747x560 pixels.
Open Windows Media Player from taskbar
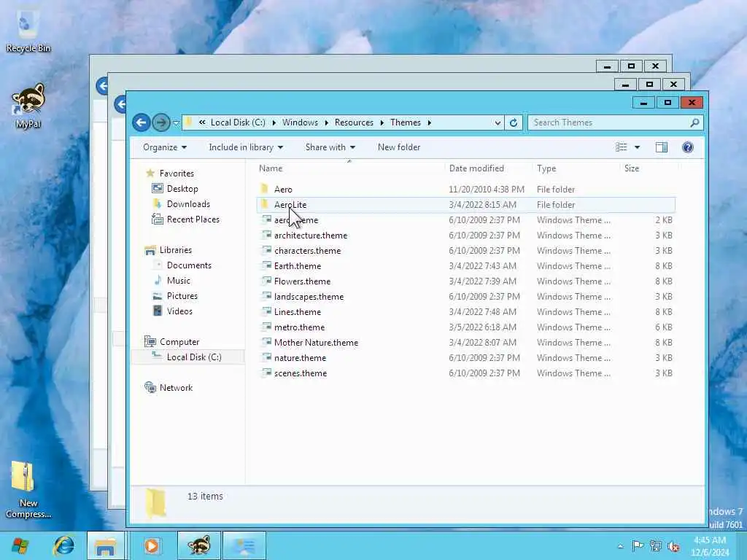[152, 545]
